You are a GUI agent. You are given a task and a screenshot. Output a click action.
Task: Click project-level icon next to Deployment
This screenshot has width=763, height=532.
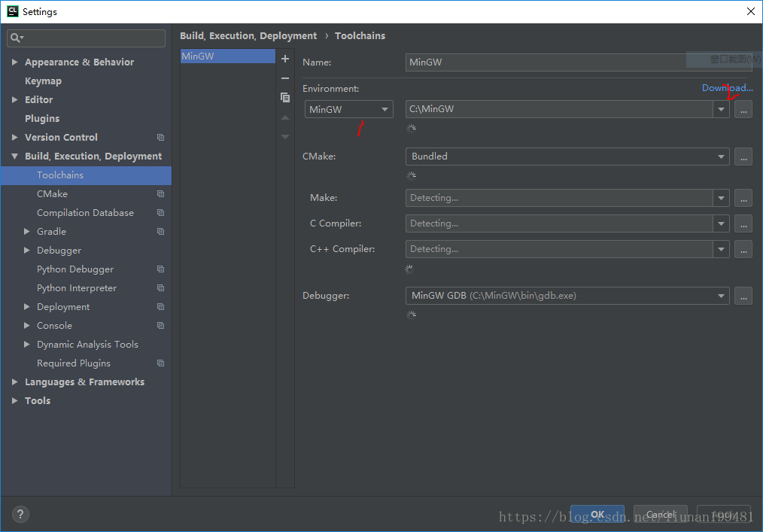(160, 307)
